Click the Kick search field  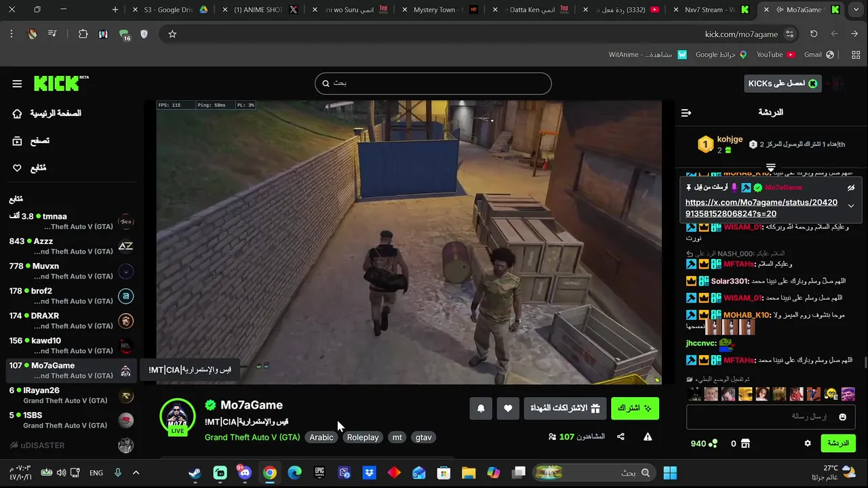433,83
